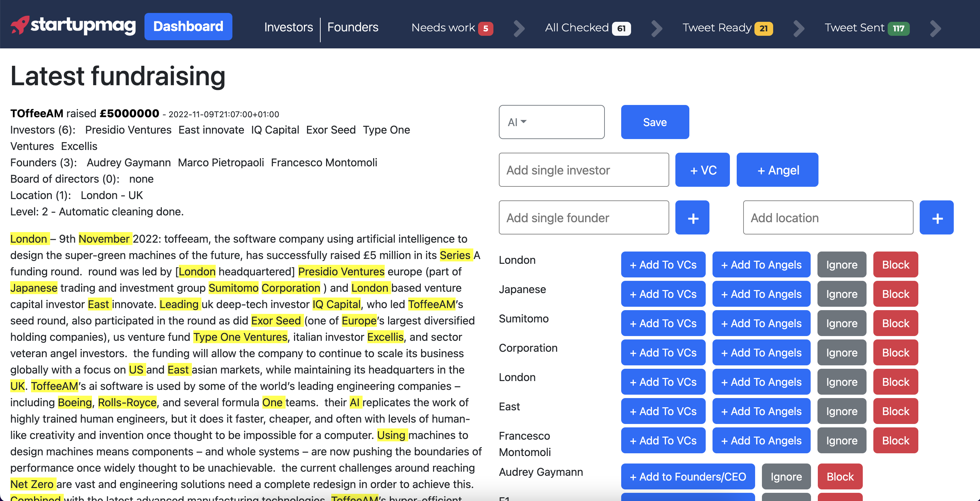Click the TOffeeAM company name heading
980x501 pixels.
(x=36, y=113)
